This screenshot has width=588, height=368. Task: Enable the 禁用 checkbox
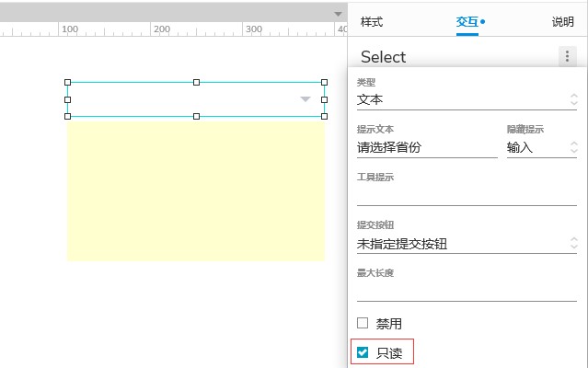coord(363,323)
